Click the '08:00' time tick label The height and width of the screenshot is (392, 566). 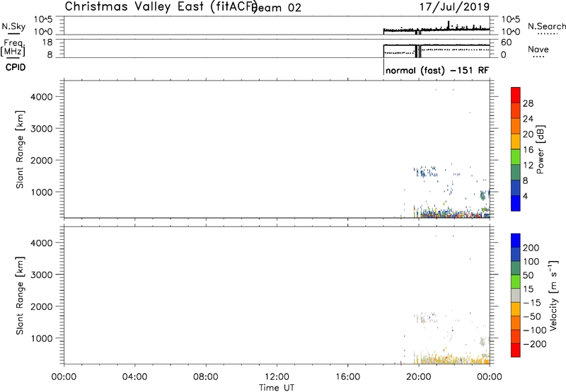coord(206,377)
